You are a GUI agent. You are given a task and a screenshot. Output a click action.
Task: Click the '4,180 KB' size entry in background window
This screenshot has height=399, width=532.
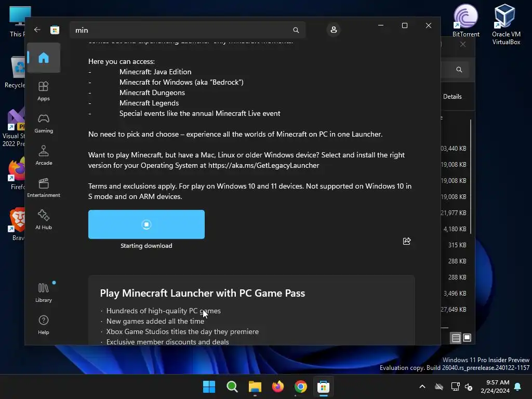click(455, 229)
